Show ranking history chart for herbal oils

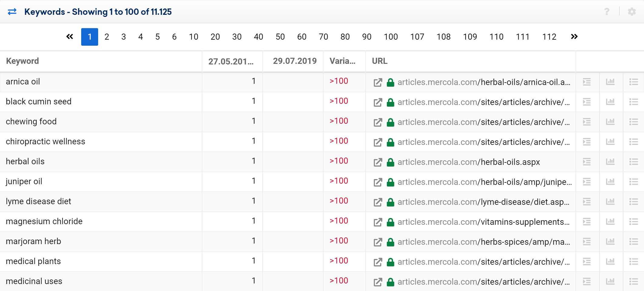point(610,162)
